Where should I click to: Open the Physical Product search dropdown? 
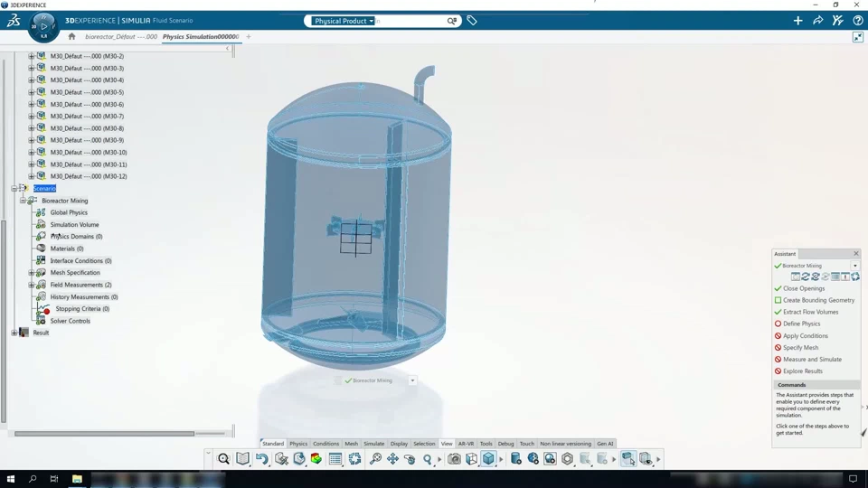pos(344,21)
